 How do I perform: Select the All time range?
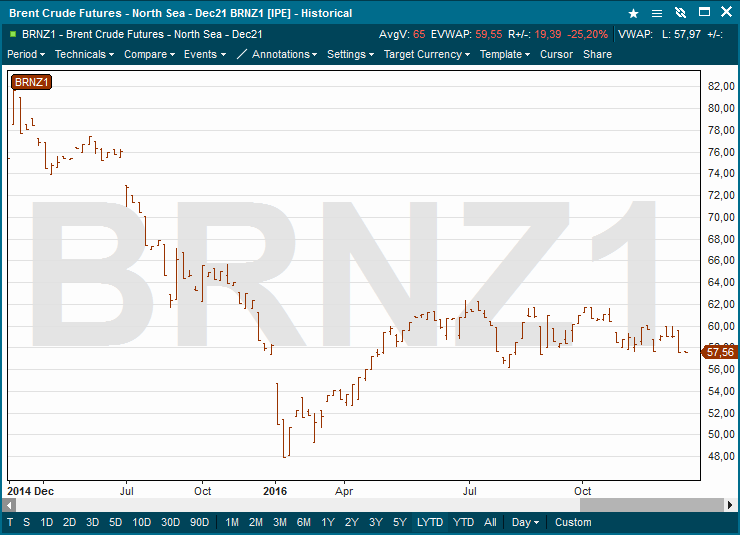490,522
